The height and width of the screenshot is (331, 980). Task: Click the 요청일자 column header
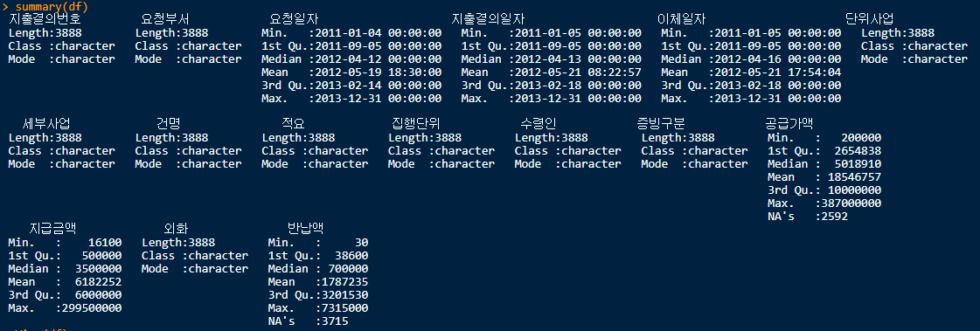click(294, 19)
